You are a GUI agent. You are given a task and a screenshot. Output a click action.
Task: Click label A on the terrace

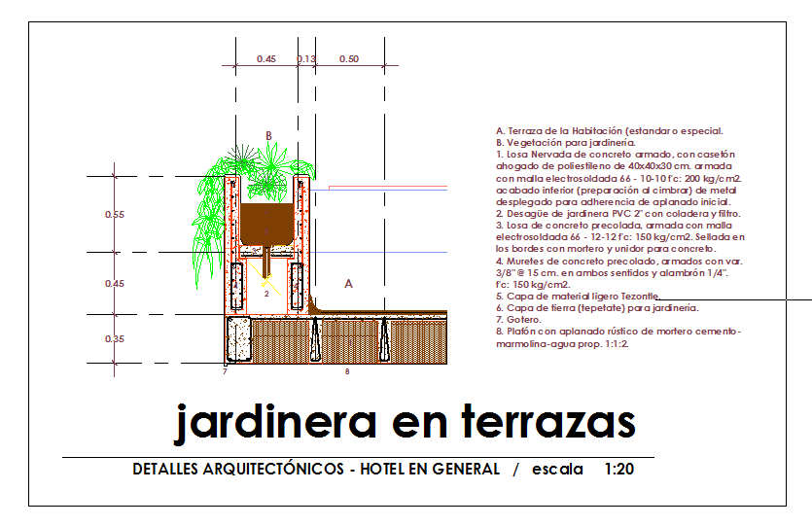coord(349,283)
